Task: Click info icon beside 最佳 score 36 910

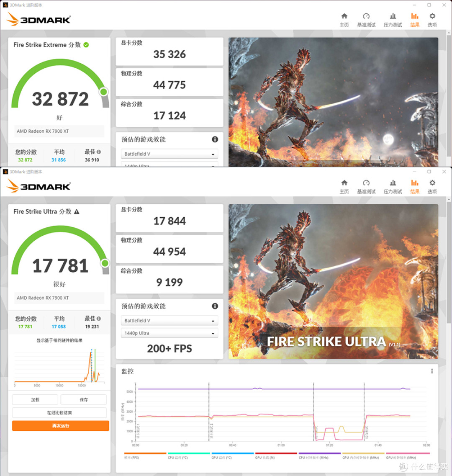Action: [x=99, y=152]
